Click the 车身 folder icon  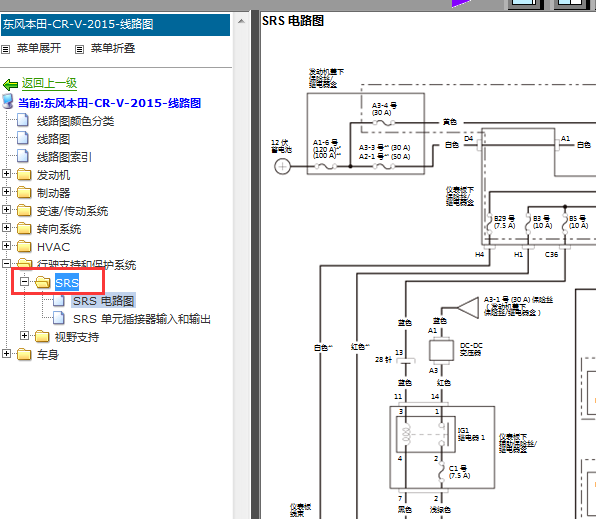click(x=24, y=354)
